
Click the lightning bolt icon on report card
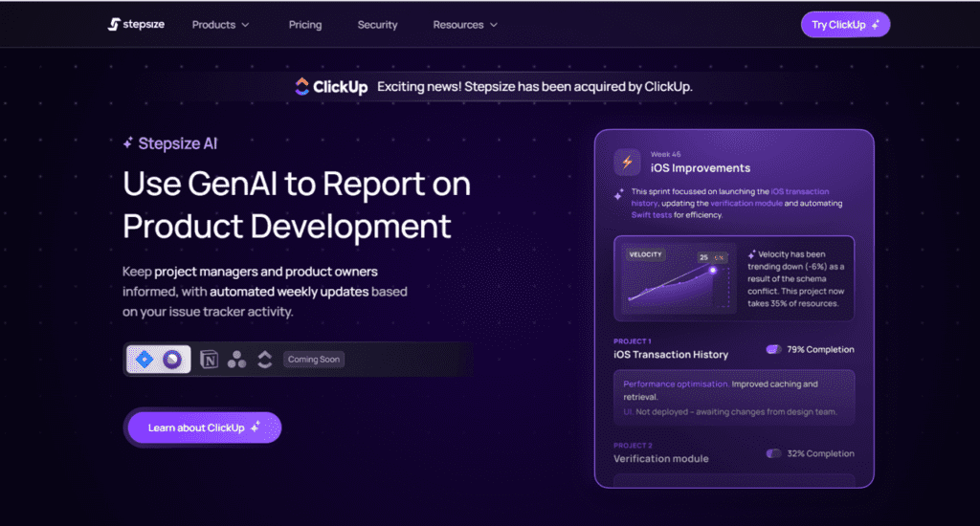pyautogui.click(x=627, y=162)
